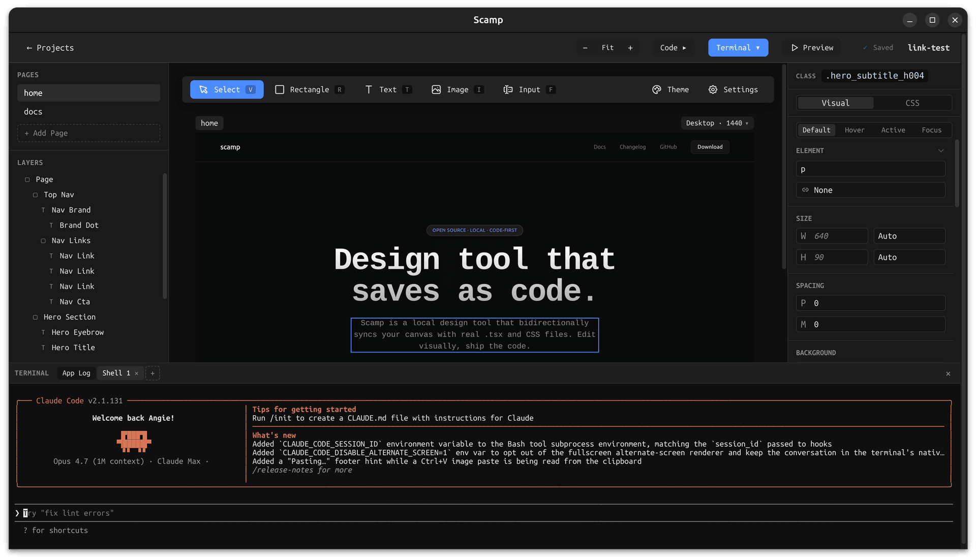Open the height Auto dropdown
The width and height of the screenshot is (976, 560).
pyautogui.click(x=909, y=257)
